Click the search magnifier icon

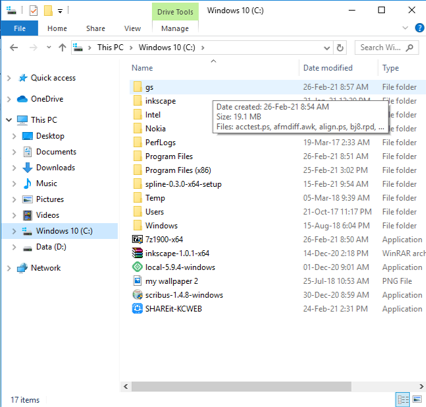[x=410, y=48]
